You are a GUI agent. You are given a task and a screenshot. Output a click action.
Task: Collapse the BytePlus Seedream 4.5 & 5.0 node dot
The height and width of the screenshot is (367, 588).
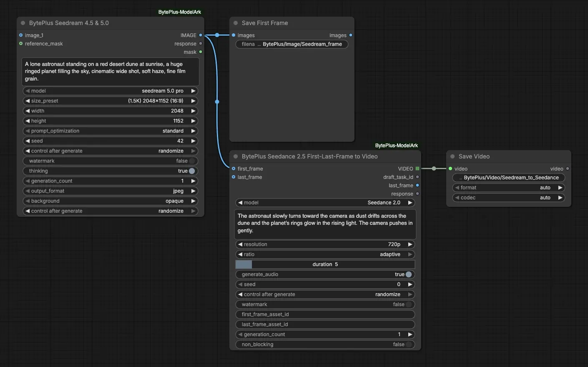23,23
